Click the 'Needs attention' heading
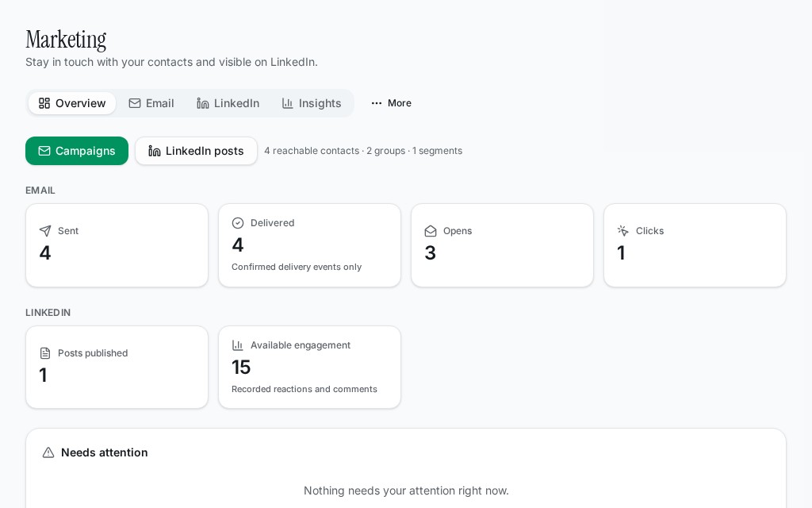812x508 pixels. [x=104, y=452]
